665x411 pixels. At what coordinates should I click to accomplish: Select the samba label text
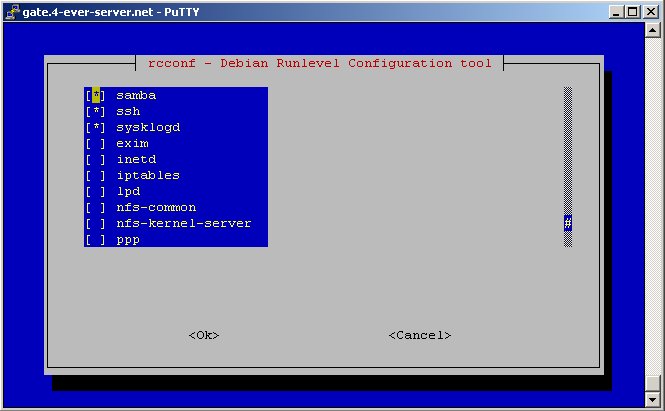coord(136,95)
